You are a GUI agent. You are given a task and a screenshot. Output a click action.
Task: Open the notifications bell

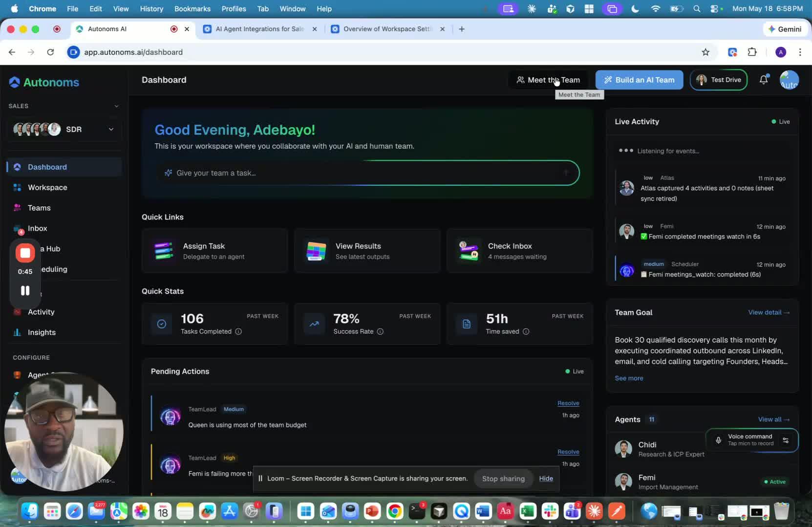click(x=764, y=80)
